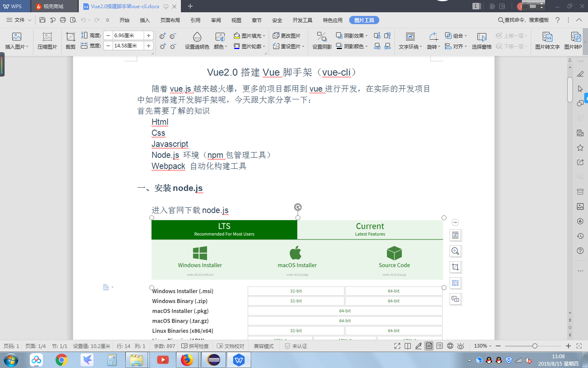Viewport: 588px width, 368px height.
Task: Open the Insert (插入) ribbon tab
Action: [x=145, y=20]
